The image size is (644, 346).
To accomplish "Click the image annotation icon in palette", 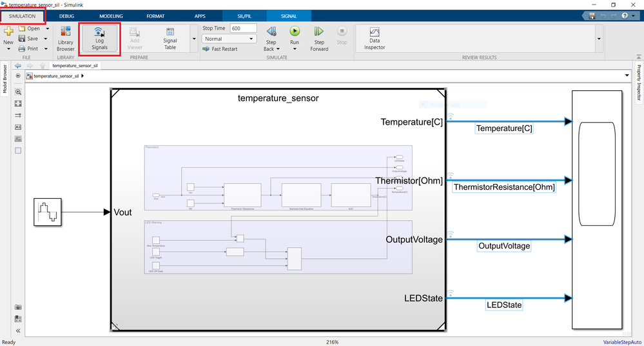I will pos(18,139).
